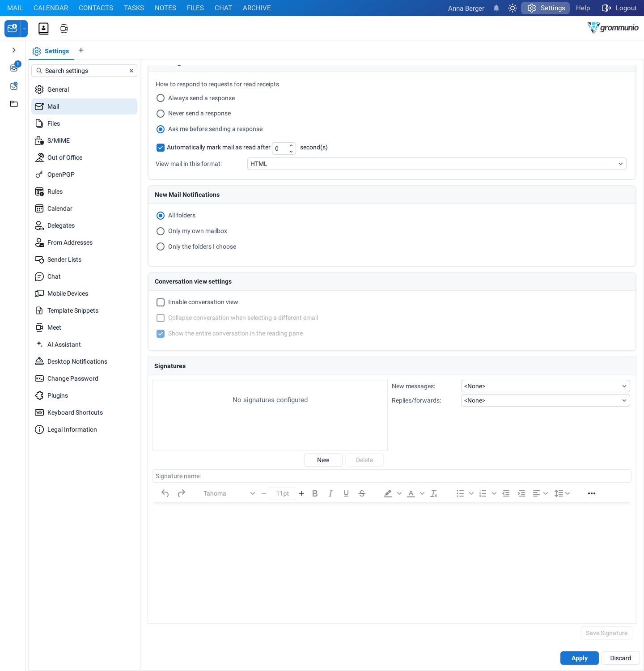644x671 pixels.
Task: Click the Apply button
Action: click(x=579, y=658)
